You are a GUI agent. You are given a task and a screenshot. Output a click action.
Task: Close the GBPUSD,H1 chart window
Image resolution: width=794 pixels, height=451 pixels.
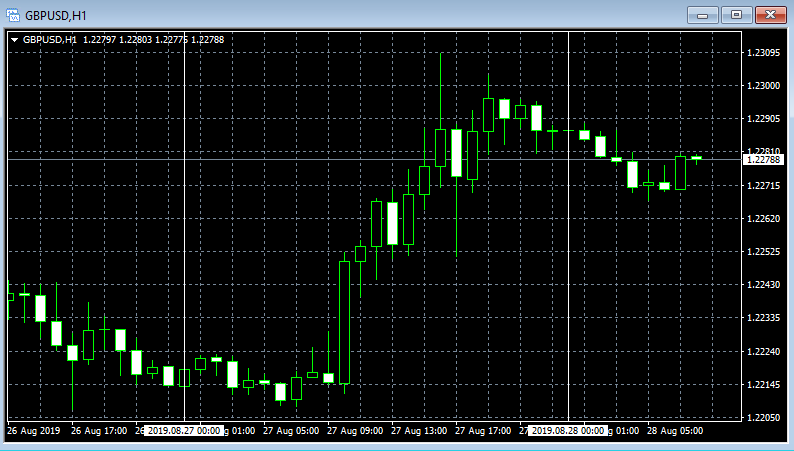point(771,15)
